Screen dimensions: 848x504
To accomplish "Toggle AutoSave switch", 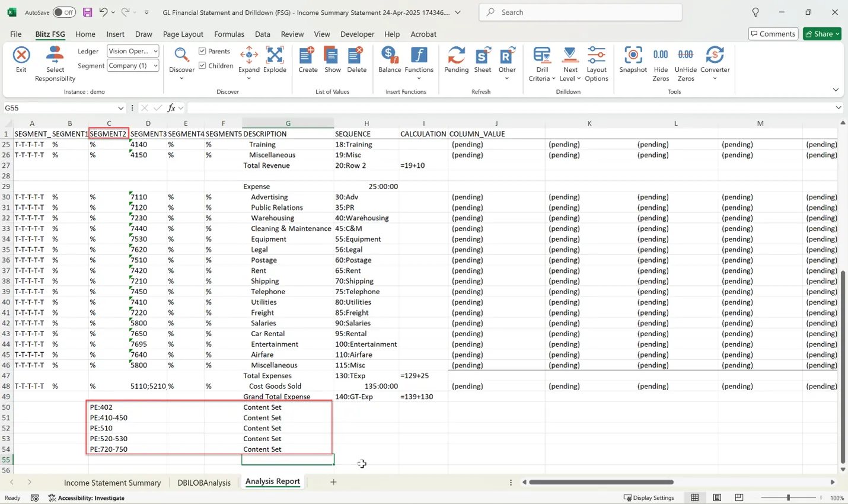I will coord(64,12).
